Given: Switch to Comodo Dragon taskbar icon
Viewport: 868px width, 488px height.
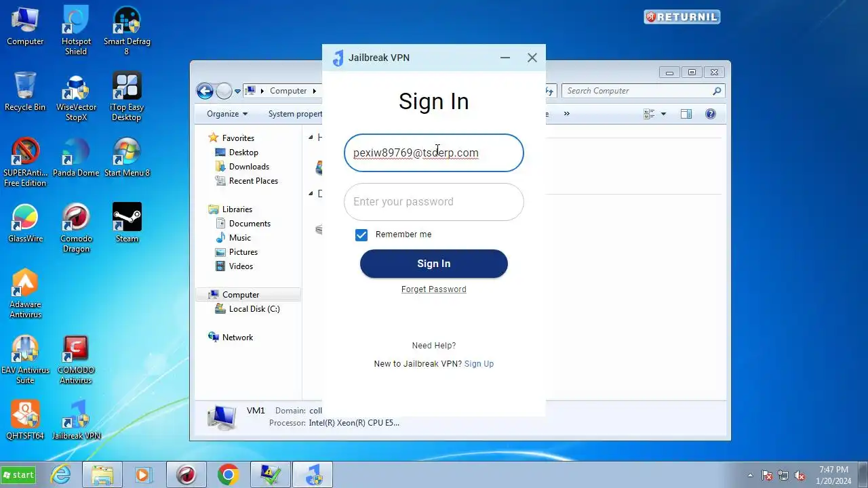Looking at the screenshot, I should (x=186, y=474).
